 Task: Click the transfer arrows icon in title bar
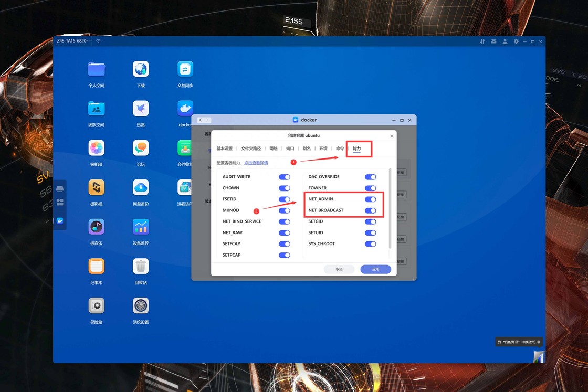(x=482, y=41)
